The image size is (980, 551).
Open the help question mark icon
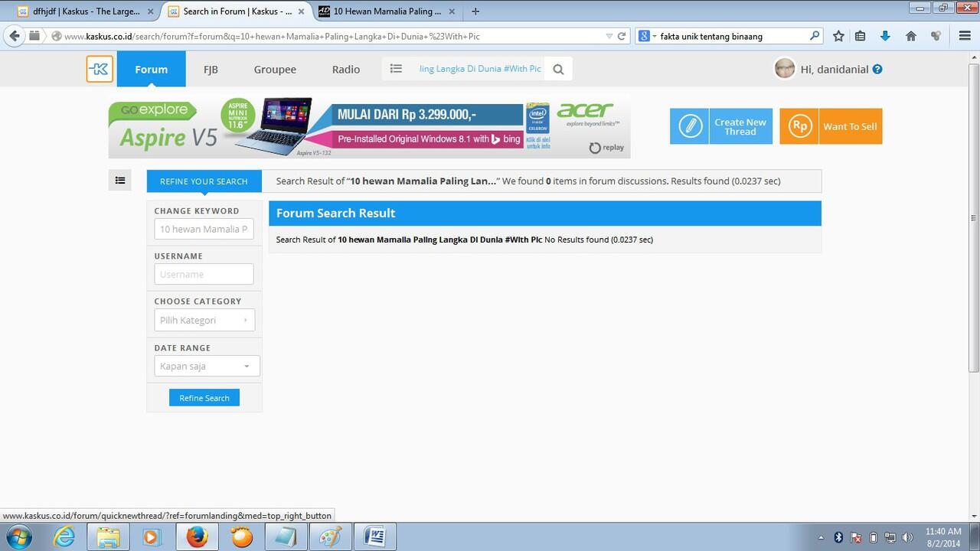pyautogui.click(x=877, y=69)
